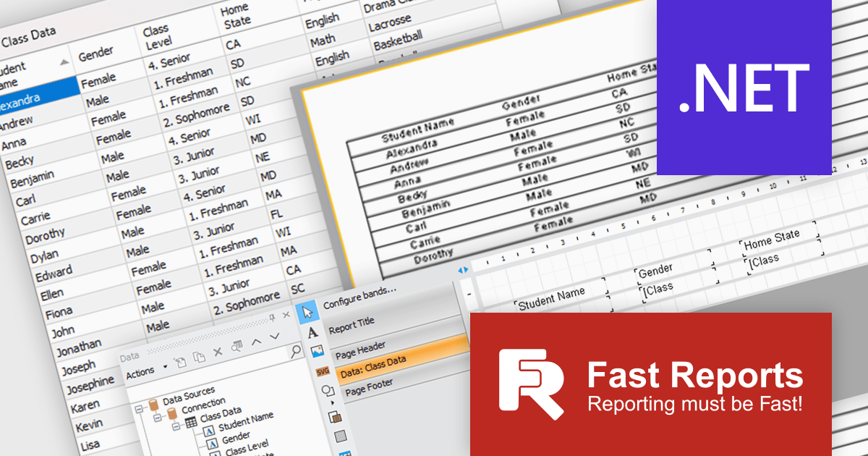The width and height of the screenshot is (868, 456).
Task: Select Student Name text object on design surface
Action: coord(561,297)
